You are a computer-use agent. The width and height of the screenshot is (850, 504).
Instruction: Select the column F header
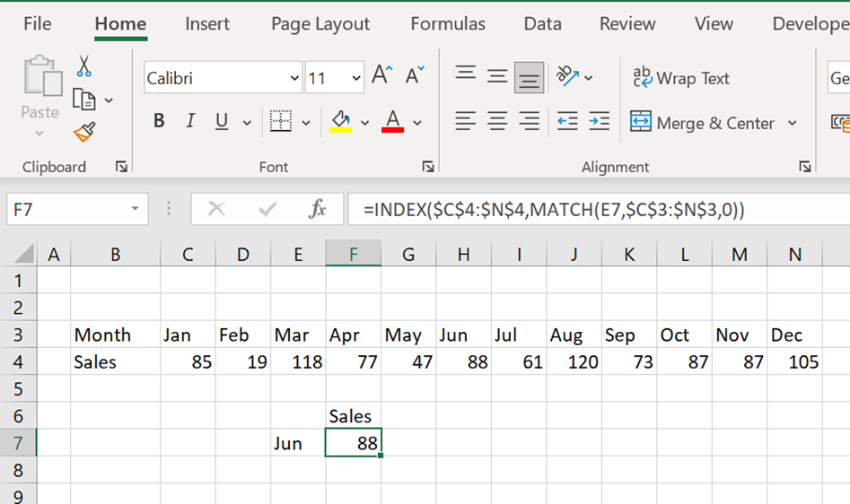point(354,254)
